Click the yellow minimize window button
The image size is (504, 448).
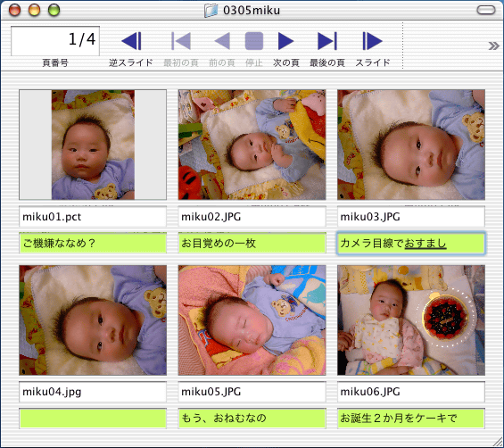point(35,10)
